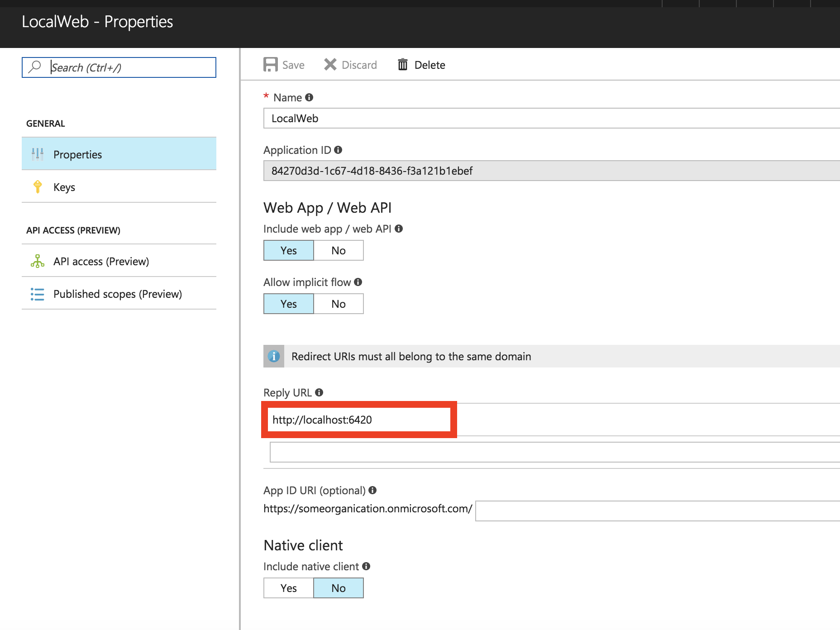Click the Application ID field

[x=552, y=171]
